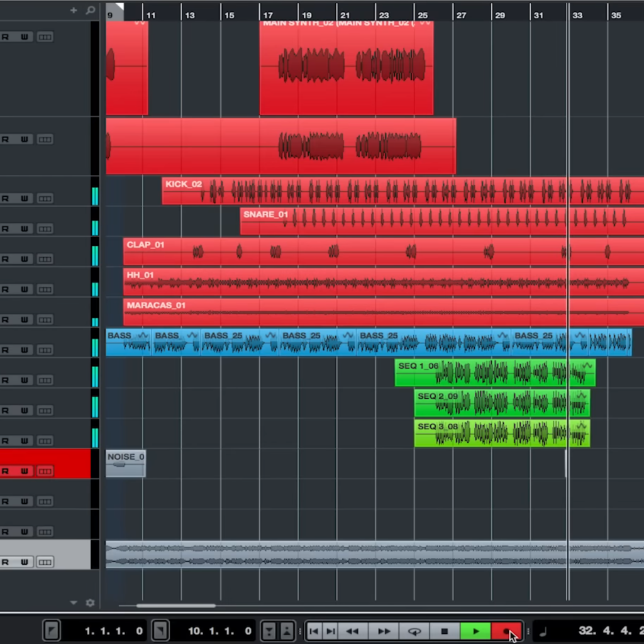Activate the Cycle loop icon
The image size is (644, 644).
coord(414,631)
